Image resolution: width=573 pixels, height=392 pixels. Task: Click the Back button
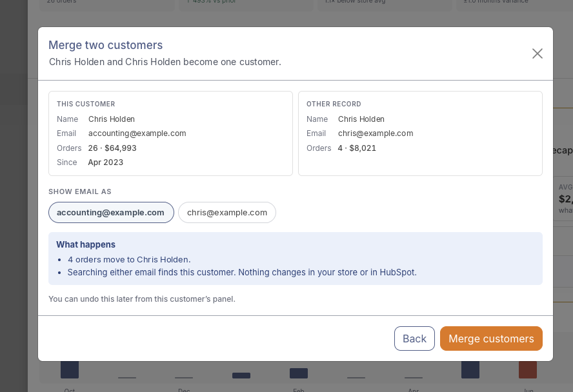coord(414,338)
